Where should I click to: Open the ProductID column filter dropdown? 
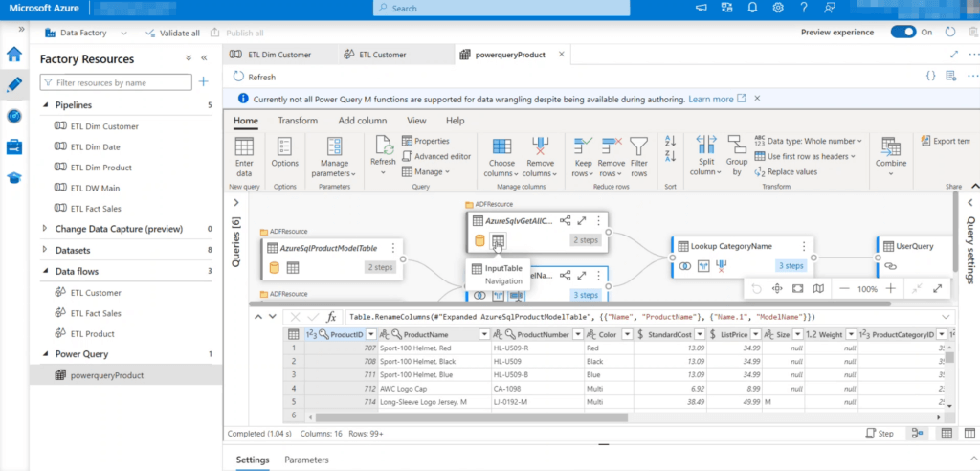point(370,335)
